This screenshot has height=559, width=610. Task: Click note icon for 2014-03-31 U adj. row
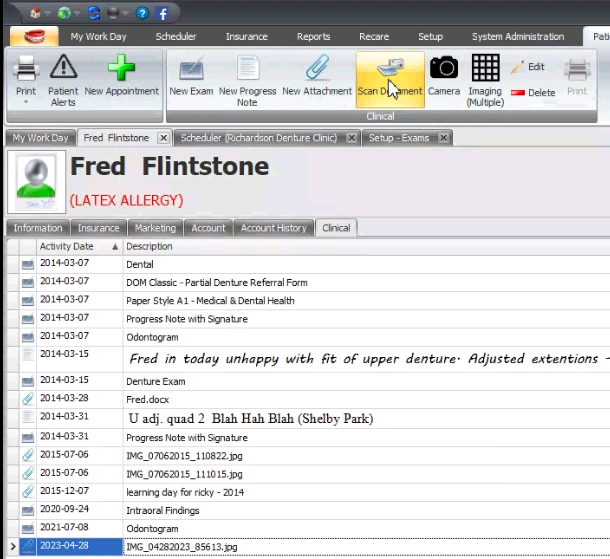coord(28,417)
